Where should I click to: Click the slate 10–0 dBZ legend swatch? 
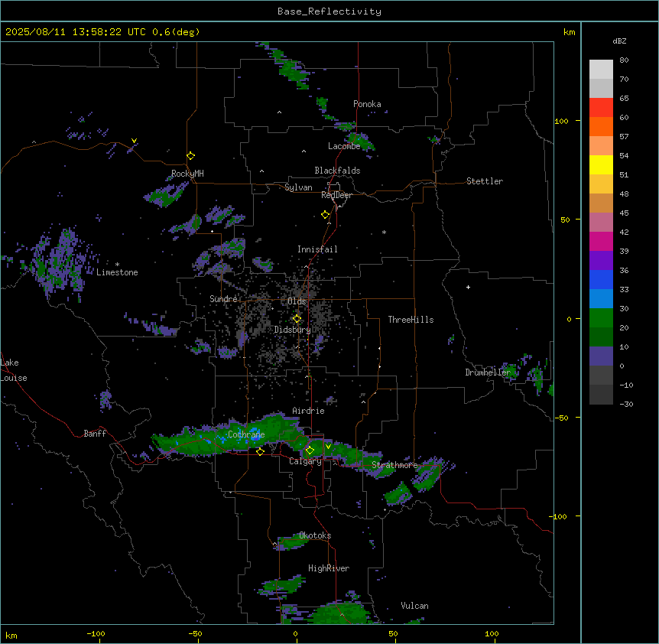pos(601,356)
